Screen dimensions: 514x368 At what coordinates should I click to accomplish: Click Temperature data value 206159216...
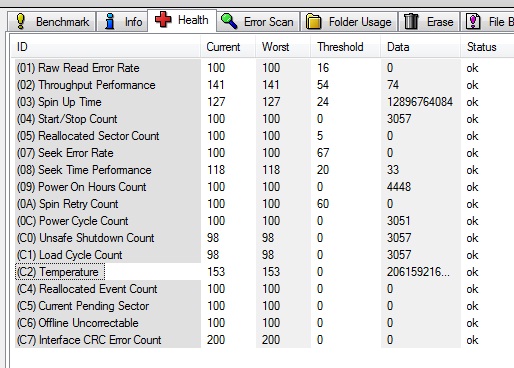[418, 272]
